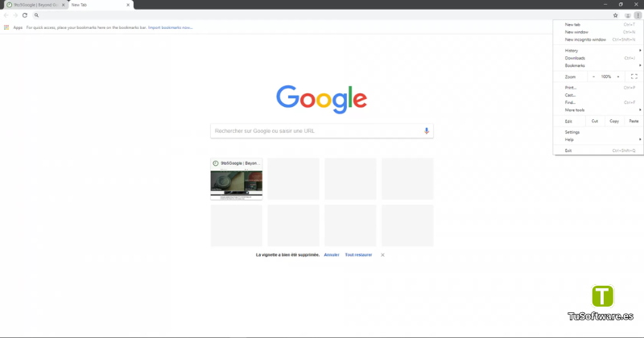Screen dimensions: 644x338
Task: Open the profile avatar icon in toolbar
Action: point(628,15)
